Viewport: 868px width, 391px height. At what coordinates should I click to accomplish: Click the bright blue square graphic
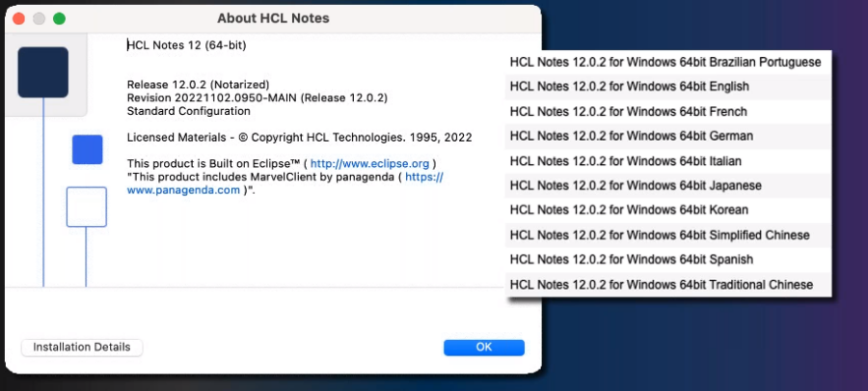pyautogui.click(x=88, y=150)
